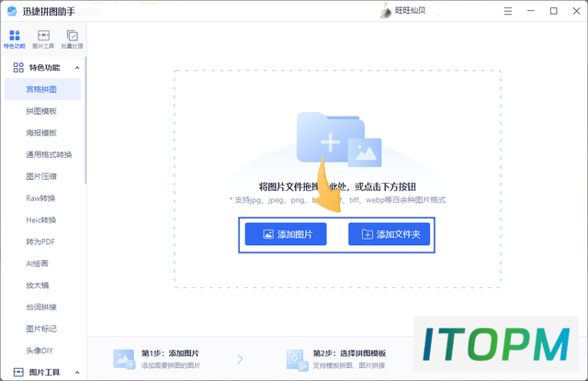Image resolution: width=588 pixels, height=381 pixels.
Task: Open 拼图模板 in the sidebar
Action: tap(42, 111)
